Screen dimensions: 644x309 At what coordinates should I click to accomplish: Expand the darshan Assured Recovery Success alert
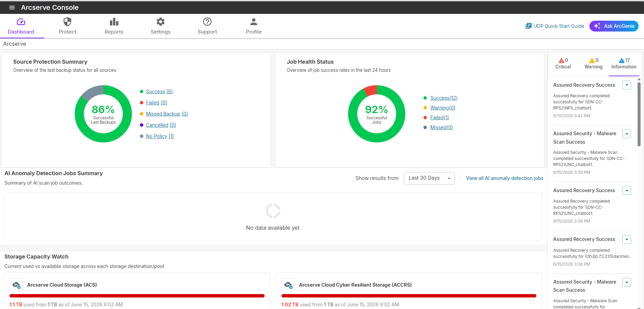[627, 240]
